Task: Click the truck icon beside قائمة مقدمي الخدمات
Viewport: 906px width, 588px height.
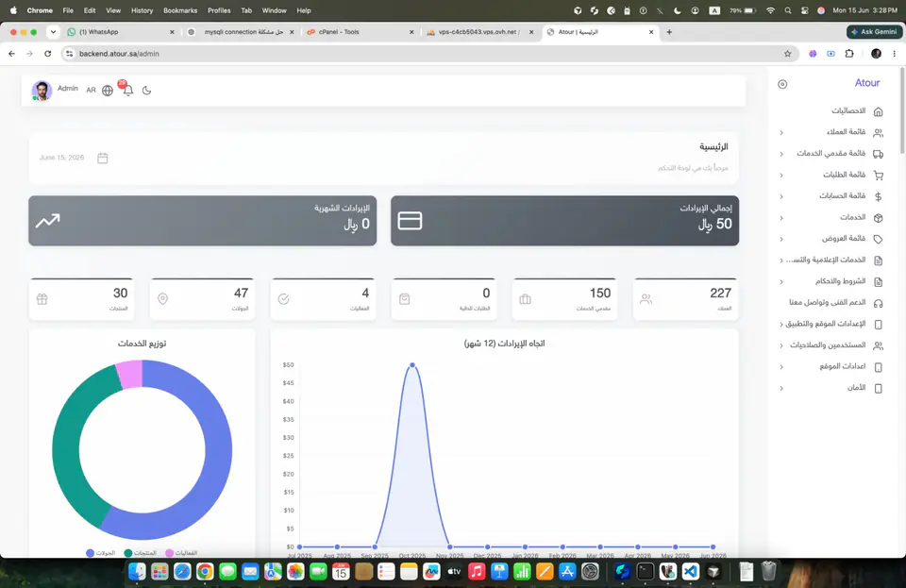Action: coord(878,154)
